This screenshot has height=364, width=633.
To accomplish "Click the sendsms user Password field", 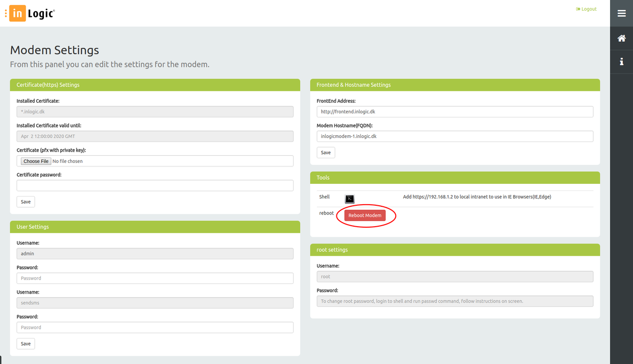I will [x=155, y=327].
